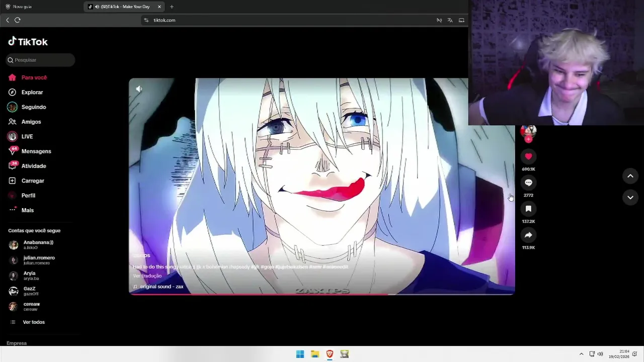Go to next video down chevron
644x362 pixels.
click(630, 198)
